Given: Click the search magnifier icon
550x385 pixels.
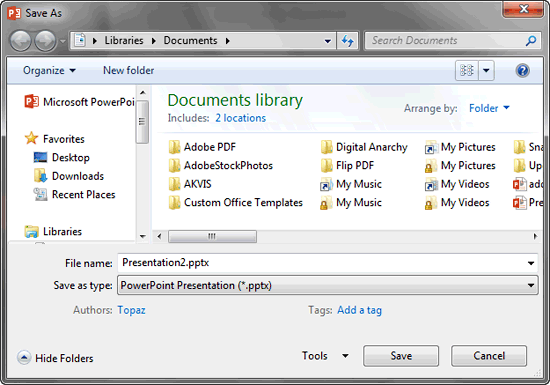Looking at the screenshot, I should 531,41.
